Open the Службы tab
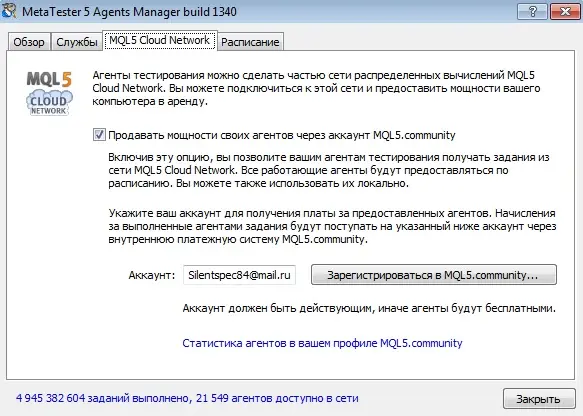583x416 pixels. pos(77,42)
